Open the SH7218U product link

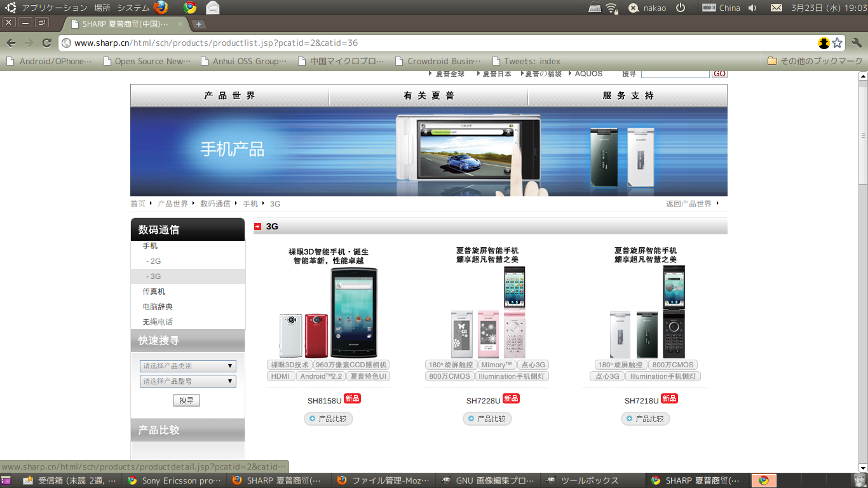(642, 401)
